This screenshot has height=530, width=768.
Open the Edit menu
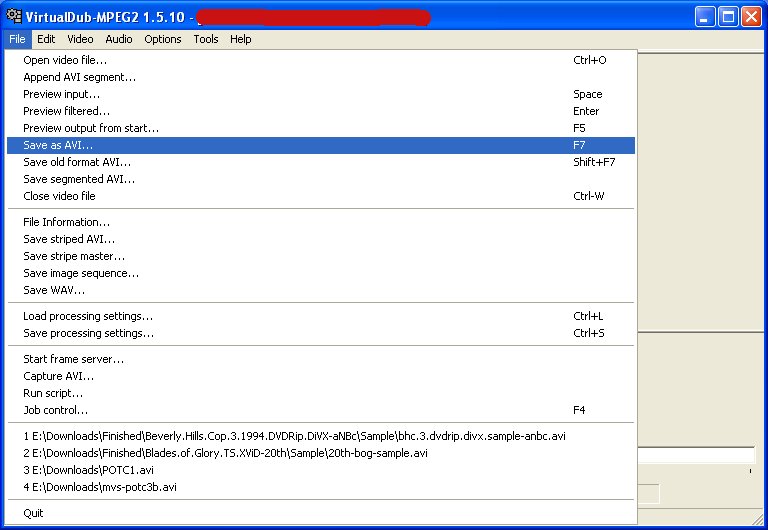(x=46, y=39)
